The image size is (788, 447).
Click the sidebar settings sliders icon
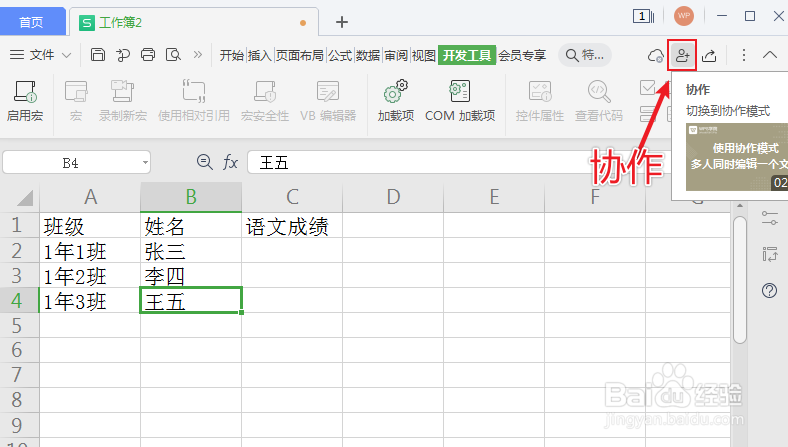(x=769, y=218)
